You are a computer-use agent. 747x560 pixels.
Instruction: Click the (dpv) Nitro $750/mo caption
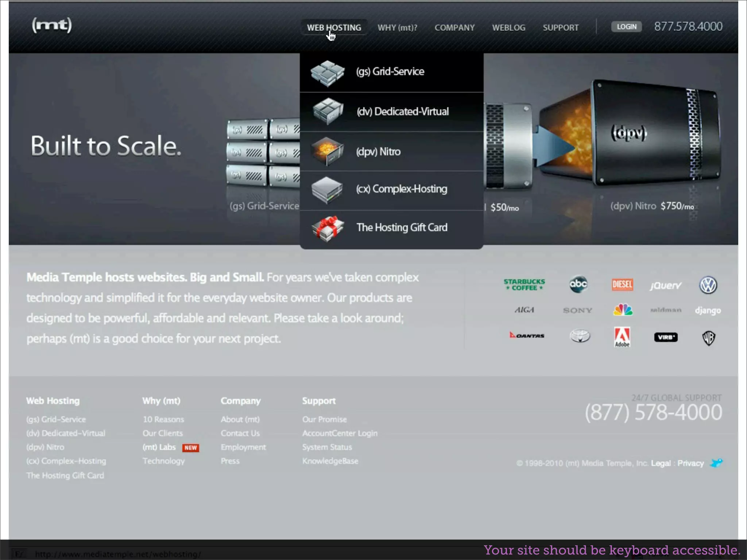tap(652, 206)
